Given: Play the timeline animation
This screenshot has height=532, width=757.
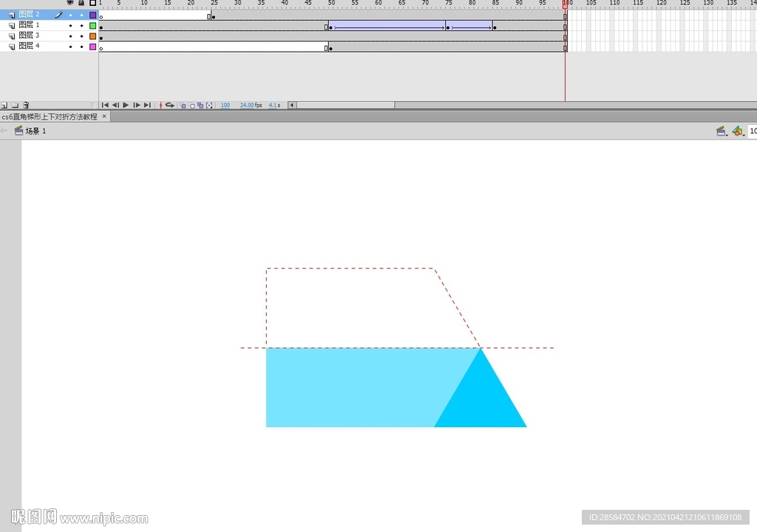Looking at the screenshot, I should click(126, 105).
